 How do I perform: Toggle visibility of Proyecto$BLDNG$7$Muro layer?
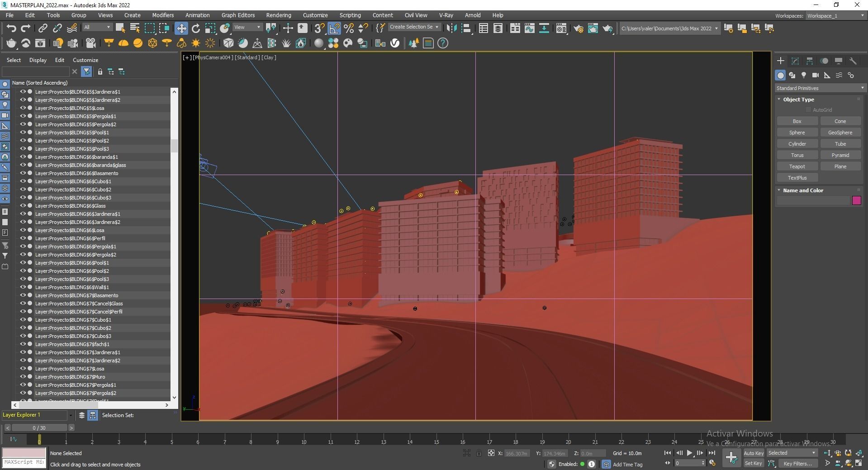(x=23, y=376)
